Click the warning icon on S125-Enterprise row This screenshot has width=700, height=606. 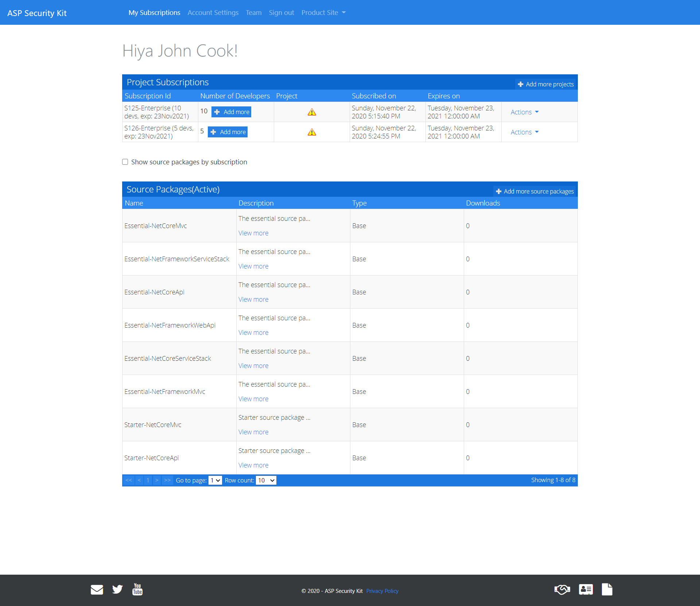[x=312, y=112]
